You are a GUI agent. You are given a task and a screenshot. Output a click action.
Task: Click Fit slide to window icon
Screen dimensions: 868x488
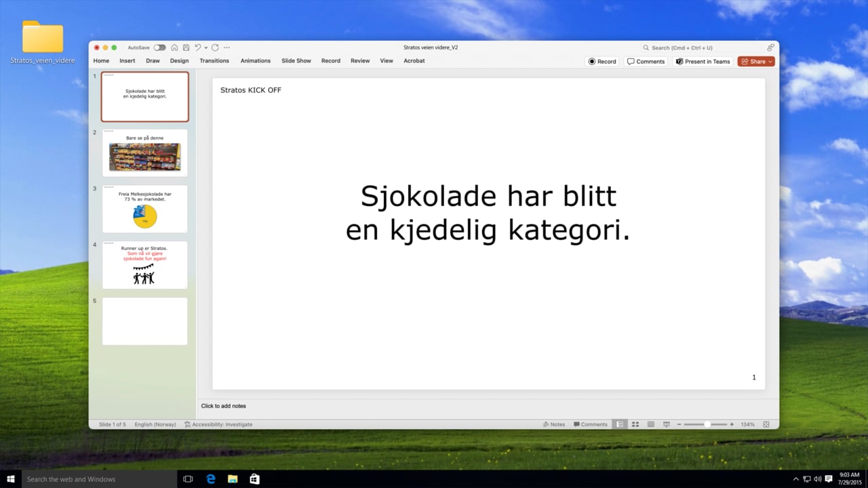766,424
